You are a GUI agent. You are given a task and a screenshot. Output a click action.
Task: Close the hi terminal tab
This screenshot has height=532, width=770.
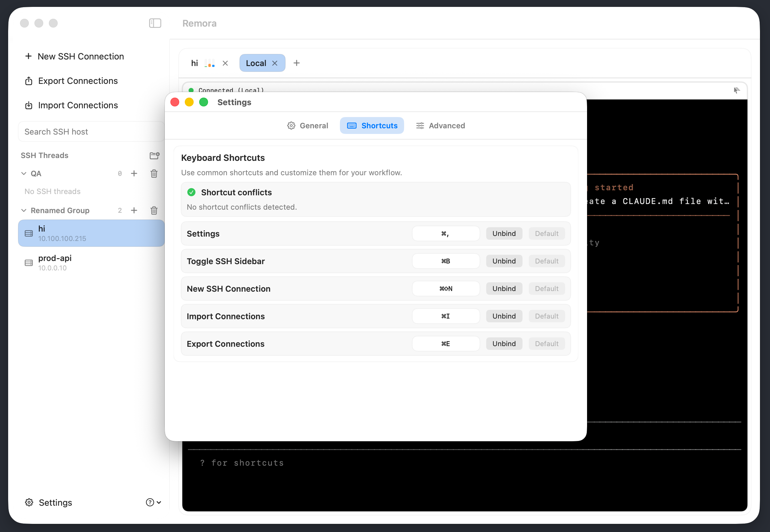[225, 63]
